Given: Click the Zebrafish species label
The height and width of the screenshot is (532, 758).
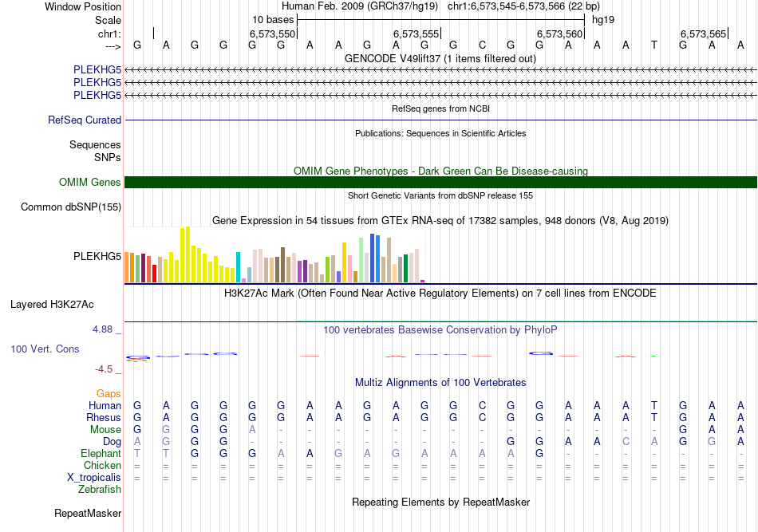Looking at the screenshot, I should point(100,489).
